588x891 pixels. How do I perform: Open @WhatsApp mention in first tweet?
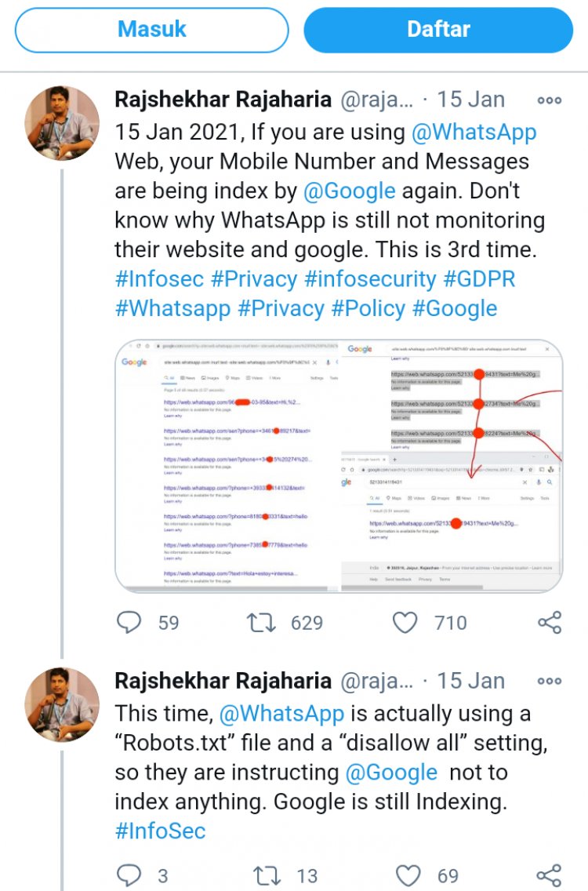point(474,132)
